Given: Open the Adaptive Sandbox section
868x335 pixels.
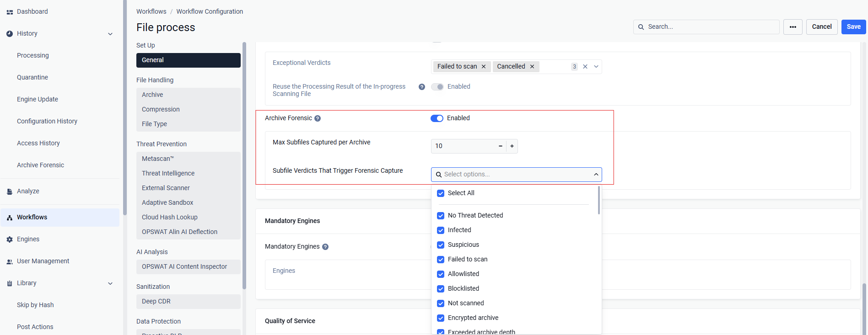Looking at the screenshot, I should coord(189,203).
